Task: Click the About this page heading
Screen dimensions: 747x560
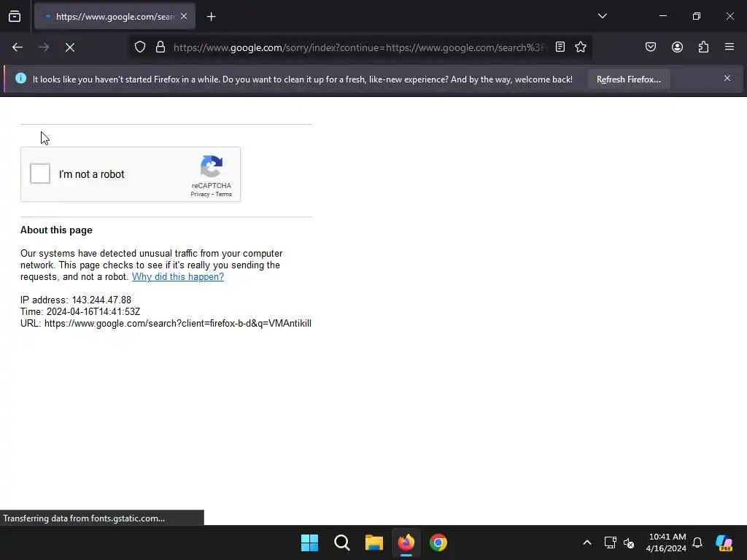Action: (x=56, y=230)
